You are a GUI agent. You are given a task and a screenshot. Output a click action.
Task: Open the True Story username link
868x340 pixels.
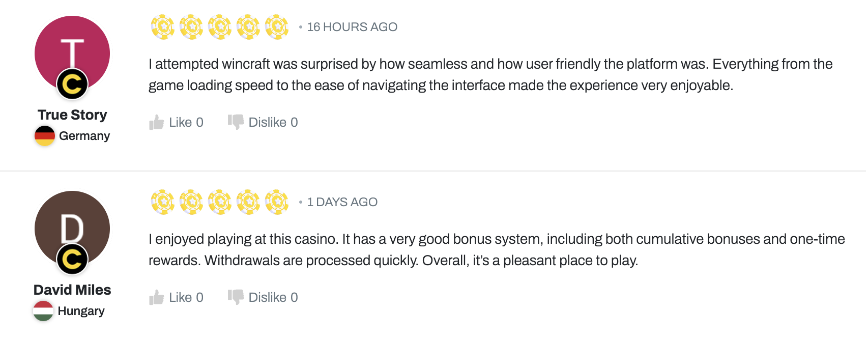pos(72,115)
